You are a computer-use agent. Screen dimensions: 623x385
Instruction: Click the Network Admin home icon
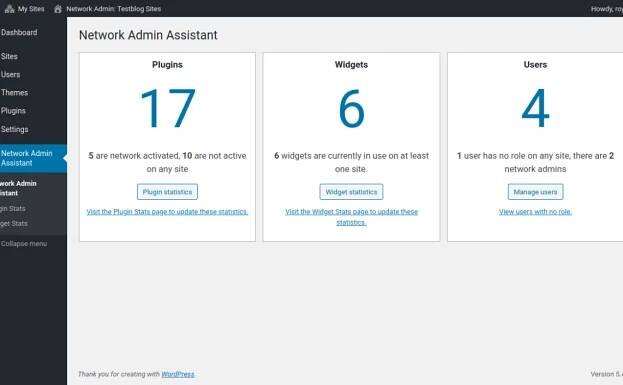58,8
